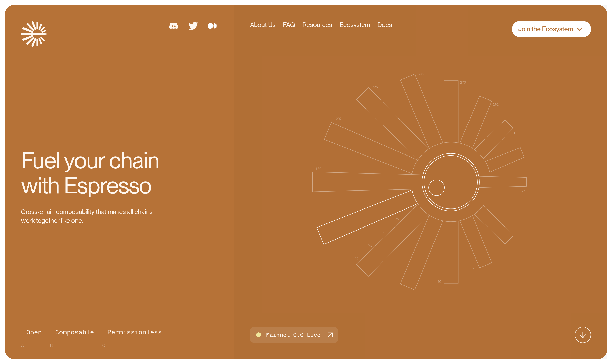Go to the FAQ menu item

(x=289, y=25)
